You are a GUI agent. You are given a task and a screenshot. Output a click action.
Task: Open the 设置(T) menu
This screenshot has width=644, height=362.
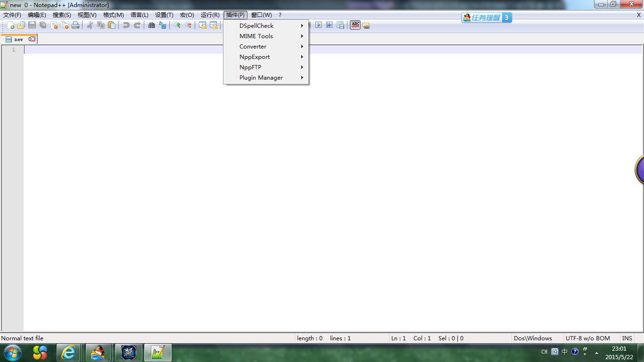tap(164, 15)
